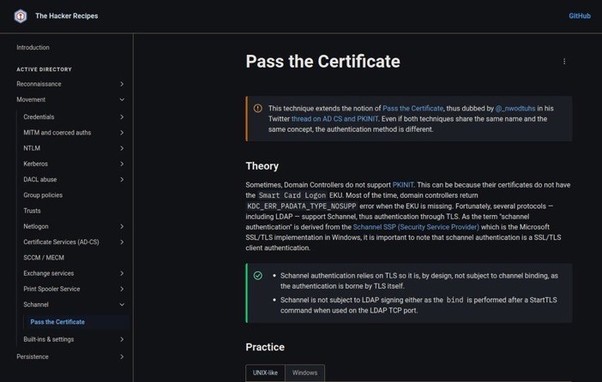Collapse the Movement section chevron
This screenshot has width=602, height=382.
click(122, 100)
